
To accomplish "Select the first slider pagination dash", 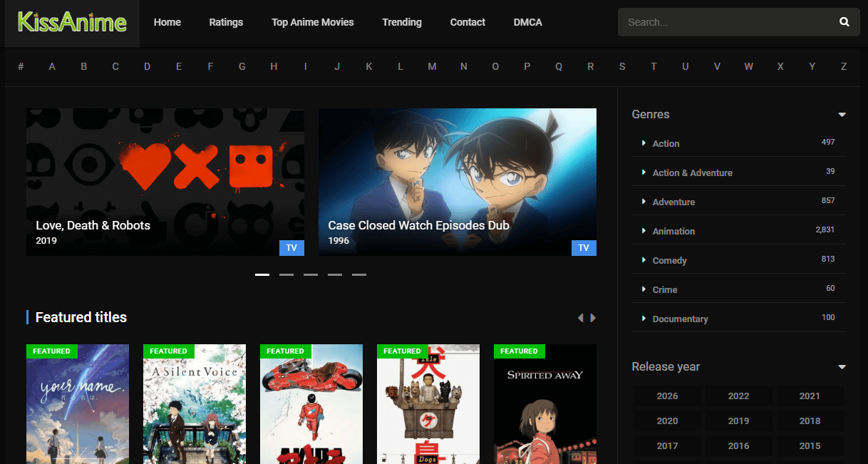I will pos(262,274).
